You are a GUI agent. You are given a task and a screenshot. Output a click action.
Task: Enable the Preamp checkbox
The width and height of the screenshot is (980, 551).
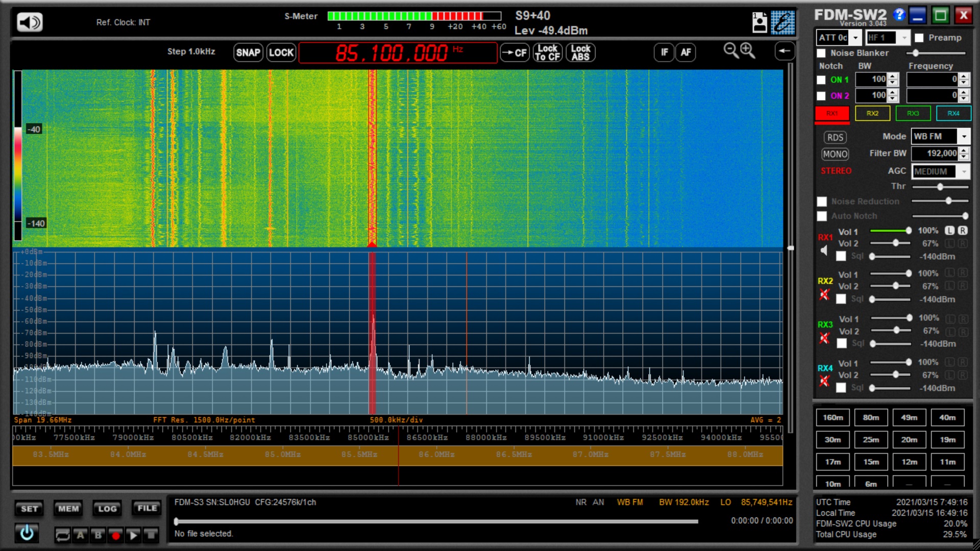919,38
